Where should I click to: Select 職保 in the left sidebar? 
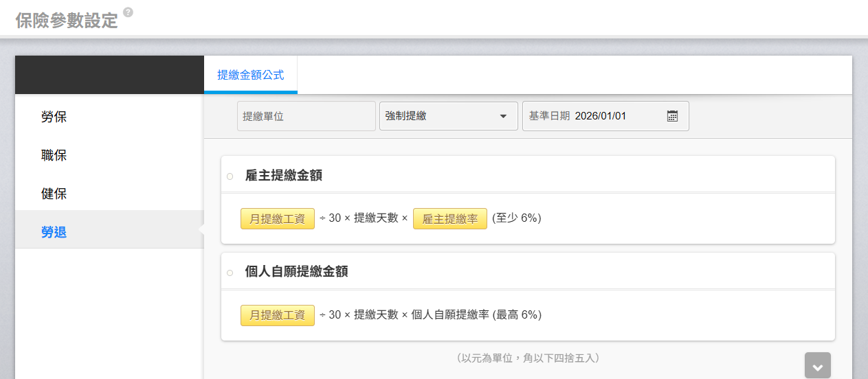click(x=54, y=155)
